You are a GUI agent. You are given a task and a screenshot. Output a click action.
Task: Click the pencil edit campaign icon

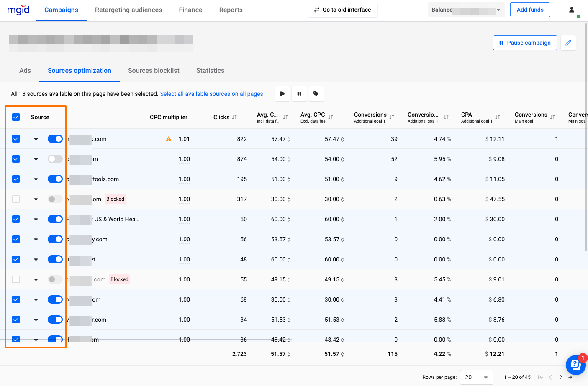point(568,43)
